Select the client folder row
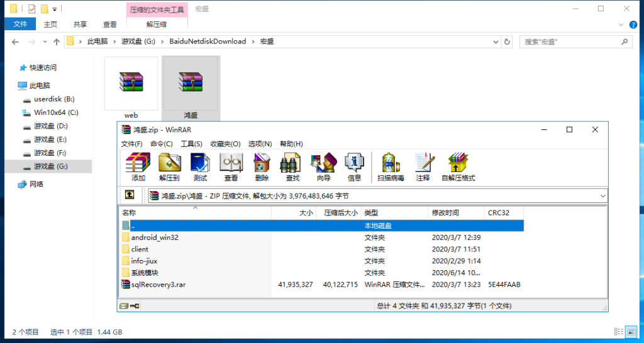The height and width of the screenshot is (343, 644). click(x=321, y=249)
